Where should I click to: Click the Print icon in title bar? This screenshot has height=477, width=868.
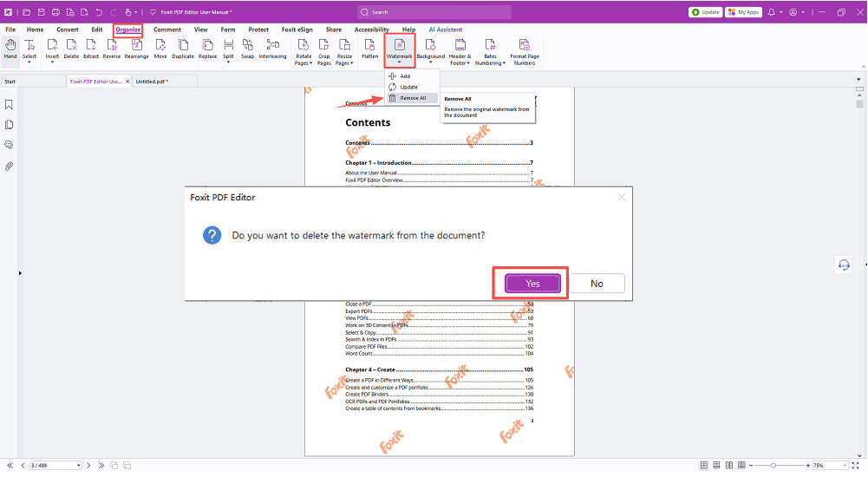click(x=55, y=12)
